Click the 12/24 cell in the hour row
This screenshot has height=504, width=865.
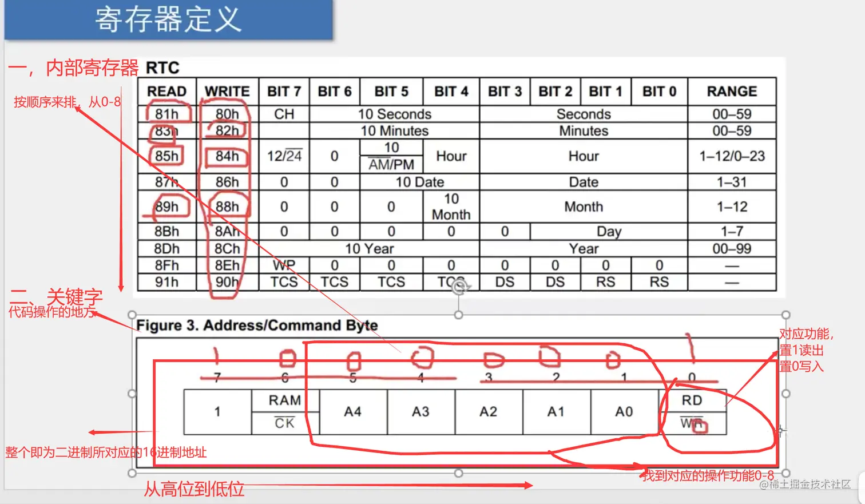284,156
